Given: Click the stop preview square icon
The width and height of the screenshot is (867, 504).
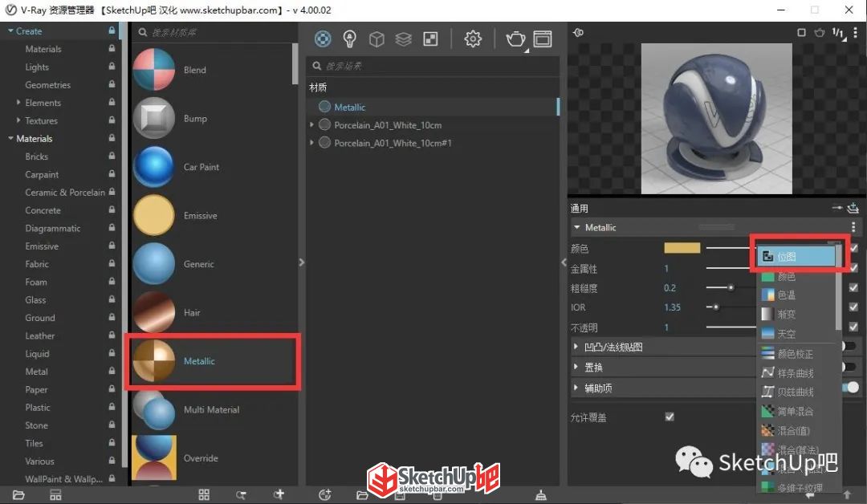Looking at the screenshot, I should coord(801,33).
